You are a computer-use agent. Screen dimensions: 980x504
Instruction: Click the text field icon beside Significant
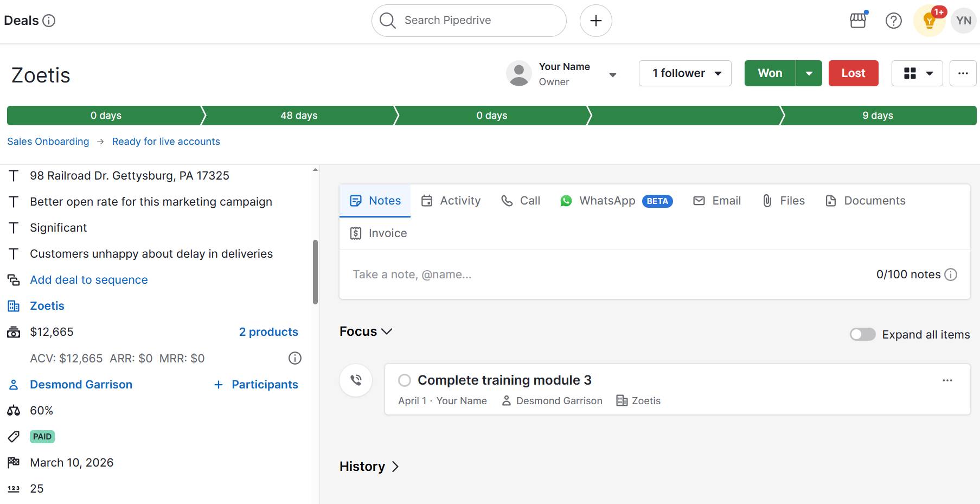point(14,228)
